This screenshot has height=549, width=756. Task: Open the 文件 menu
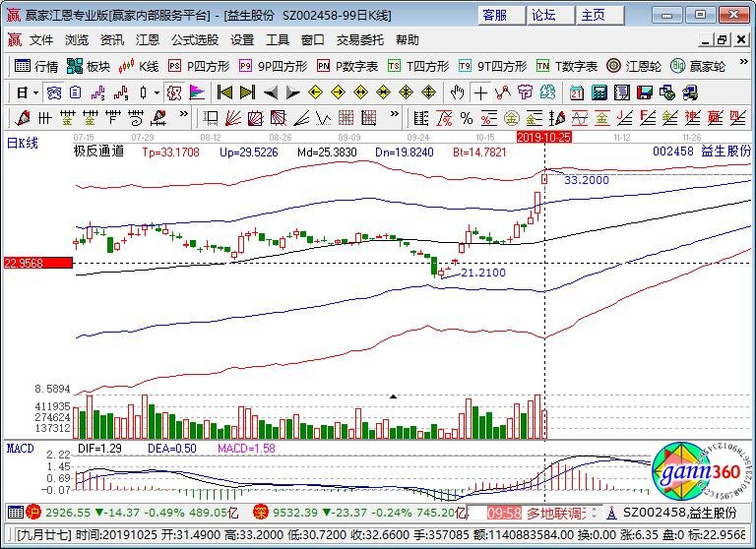click(41, 40)
